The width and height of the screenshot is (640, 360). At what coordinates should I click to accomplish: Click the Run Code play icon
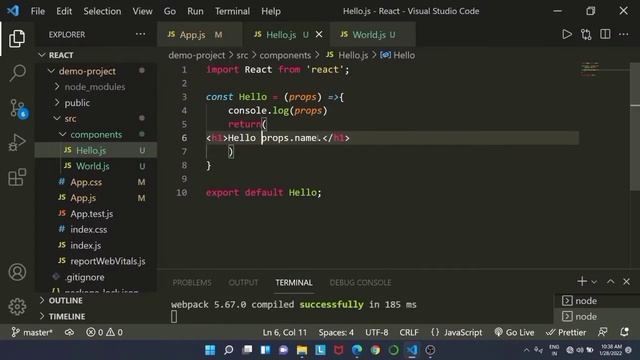567,34
